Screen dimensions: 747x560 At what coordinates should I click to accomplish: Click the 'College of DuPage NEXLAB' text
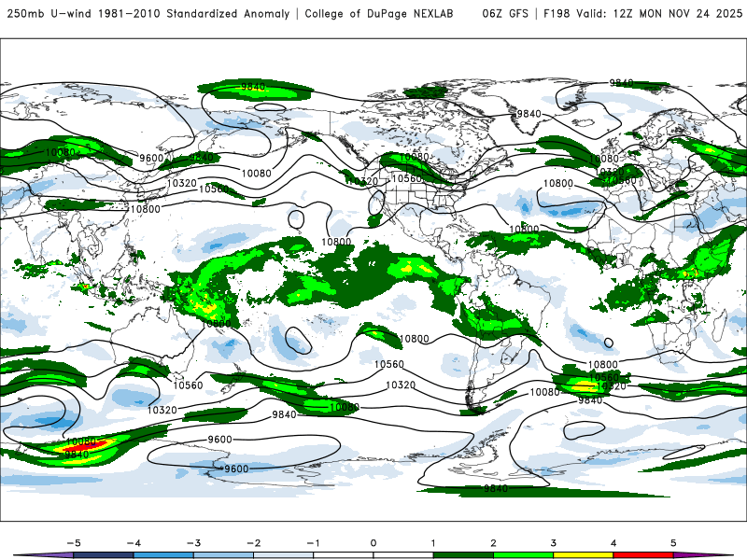[379, 14]
